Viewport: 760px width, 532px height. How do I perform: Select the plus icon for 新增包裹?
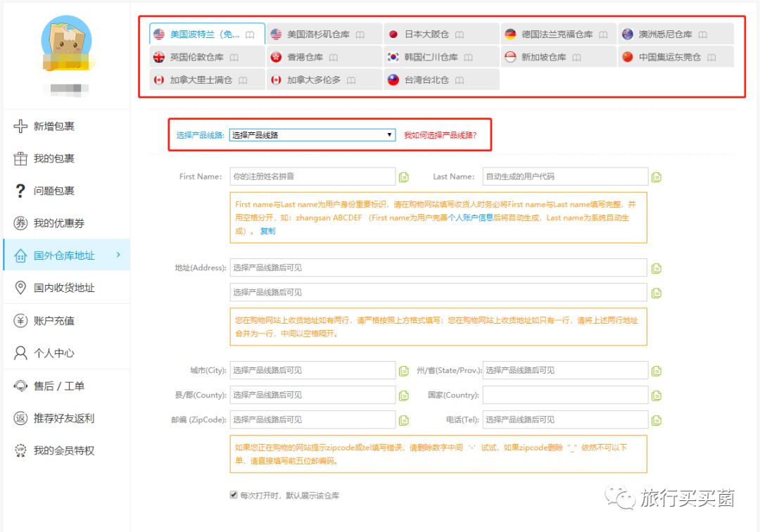[19, 126]
